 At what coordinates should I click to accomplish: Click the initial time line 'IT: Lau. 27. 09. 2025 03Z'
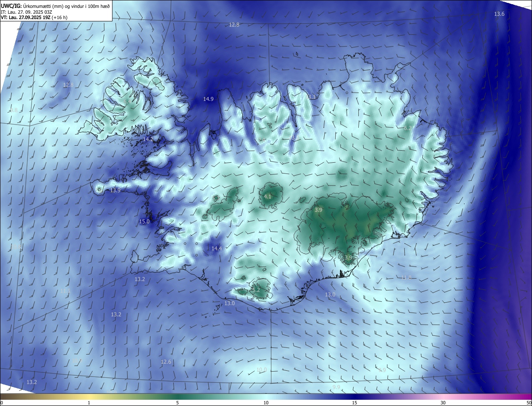point(27,12)
